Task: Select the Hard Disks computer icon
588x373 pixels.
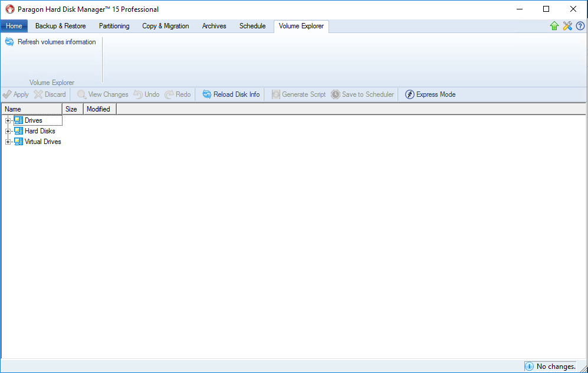Action: pos(18,131)
